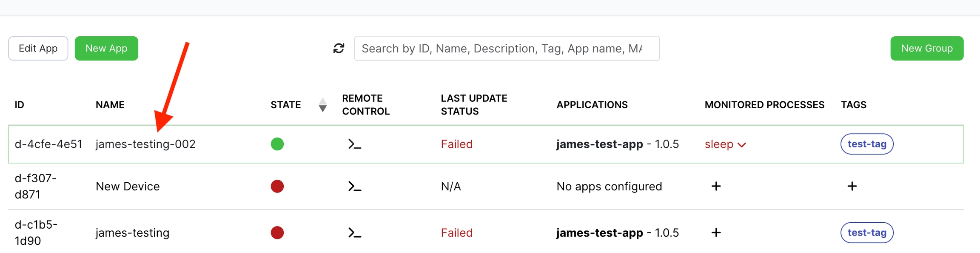
Task: Click the New Group button
Action: 927,49
